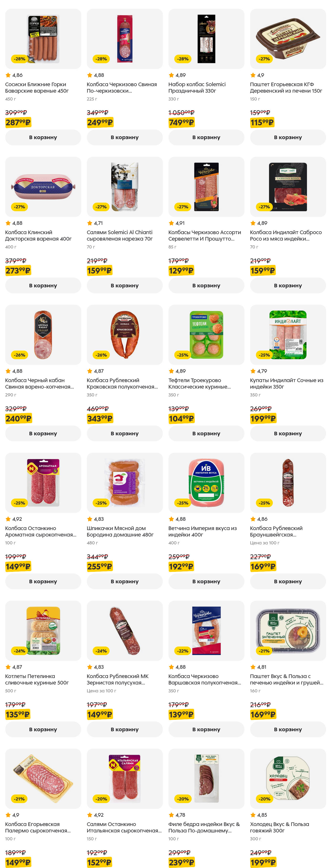Add Колбаса Черкизово По-черкизовски to cart
The width and height of the screenshot is (333, 868).
(125, 137)
